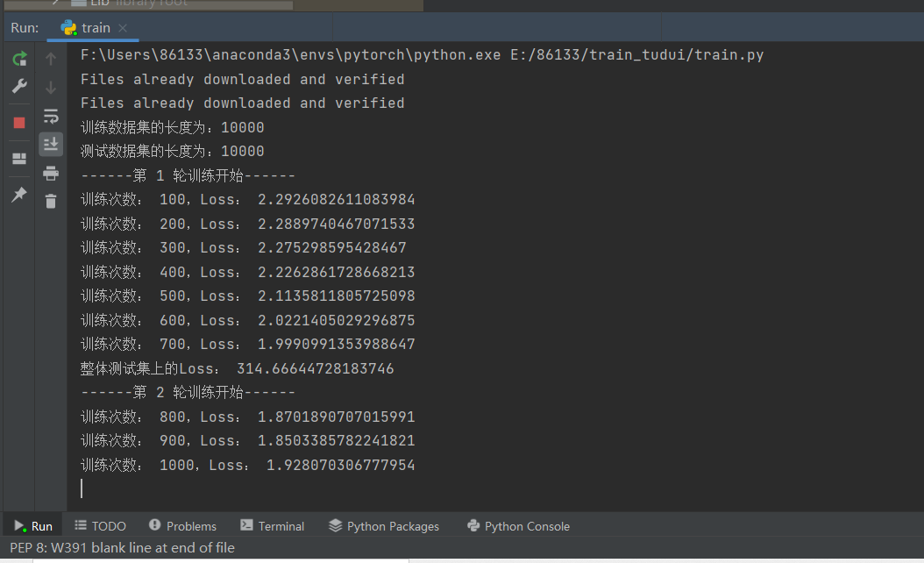Print the console output
The height and width of the screenshot is (563, 924).
tap(51, 173)
